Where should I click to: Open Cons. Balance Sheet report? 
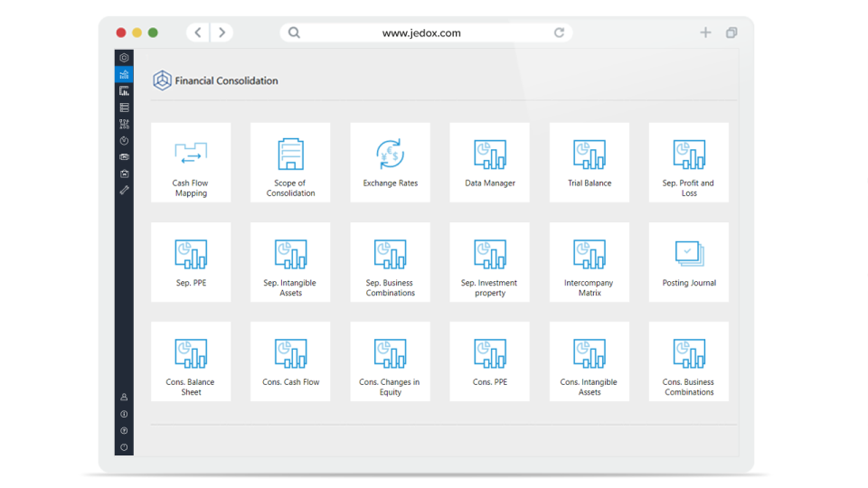point(191,361)
